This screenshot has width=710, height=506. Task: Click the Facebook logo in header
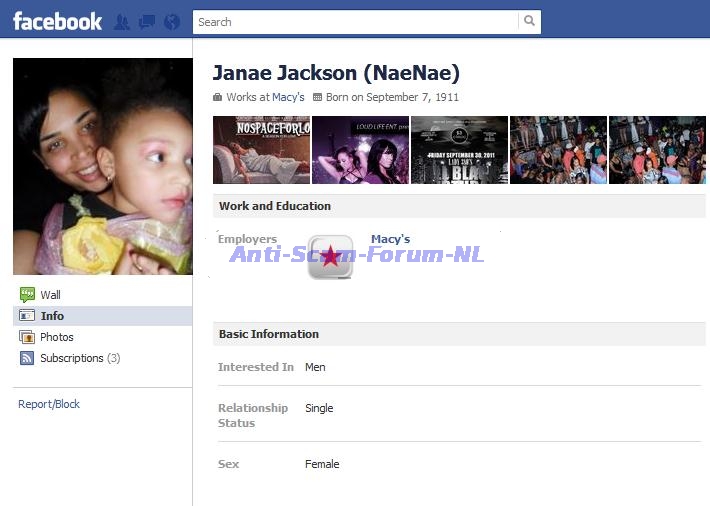click(57, 21)
